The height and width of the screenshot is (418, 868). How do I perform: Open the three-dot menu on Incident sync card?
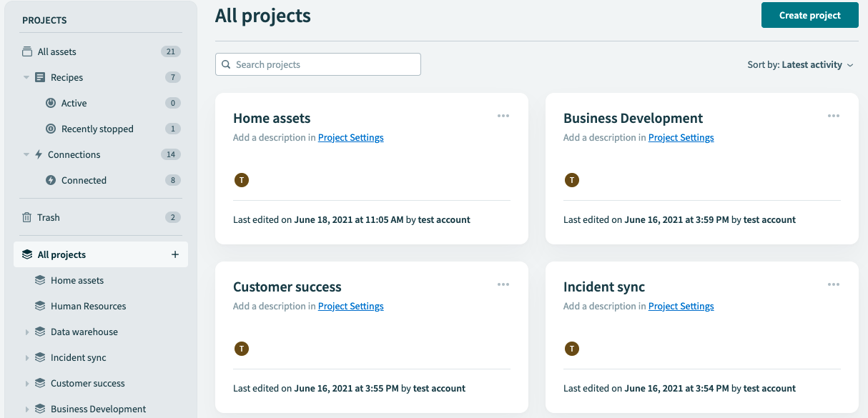coord(834,284)
